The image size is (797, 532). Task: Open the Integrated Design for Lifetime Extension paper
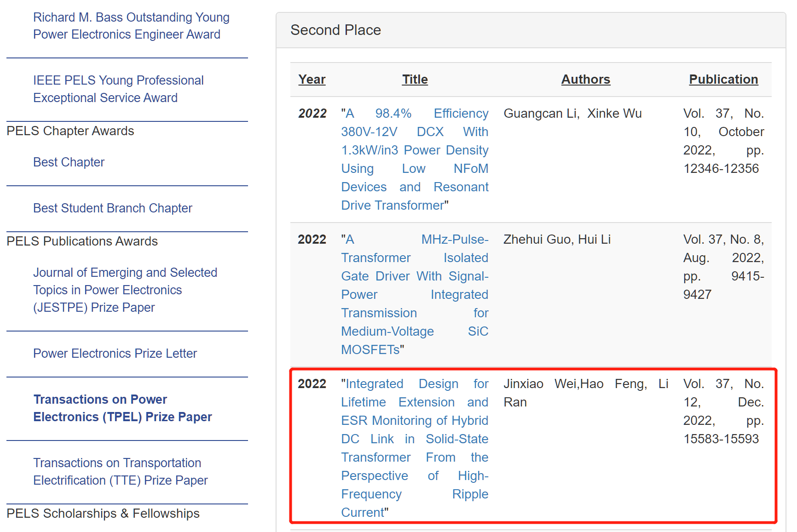[x=414, y=448]
